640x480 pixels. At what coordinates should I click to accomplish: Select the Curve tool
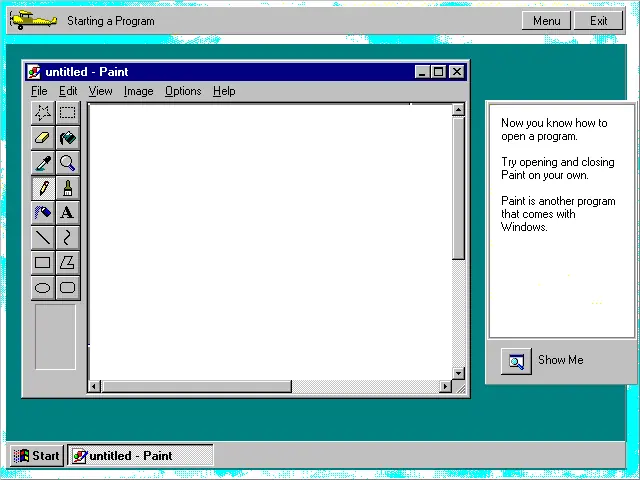coord(68,238)
